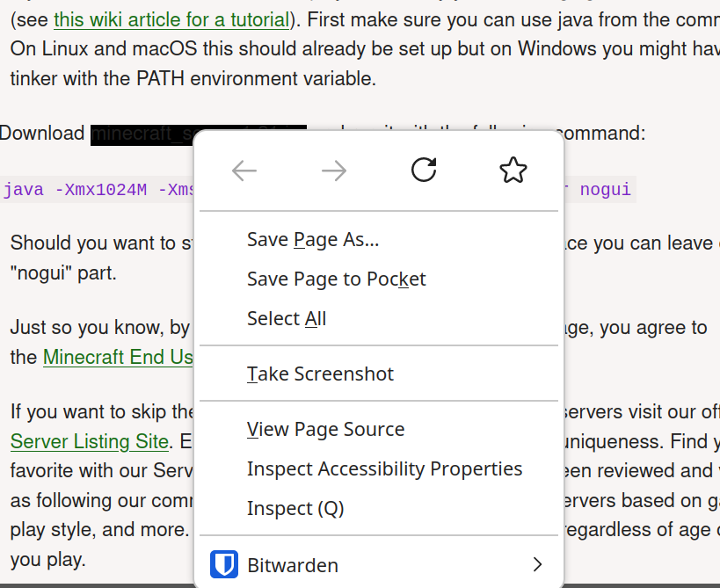Click the back arrow in context menu

pyautogui.click(x=244, y=171)
